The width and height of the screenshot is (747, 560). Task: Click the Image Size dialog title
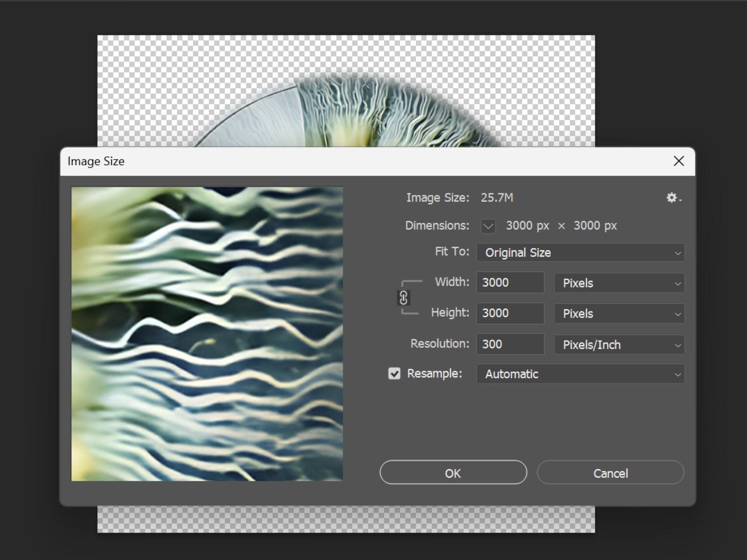coord(96,161)
